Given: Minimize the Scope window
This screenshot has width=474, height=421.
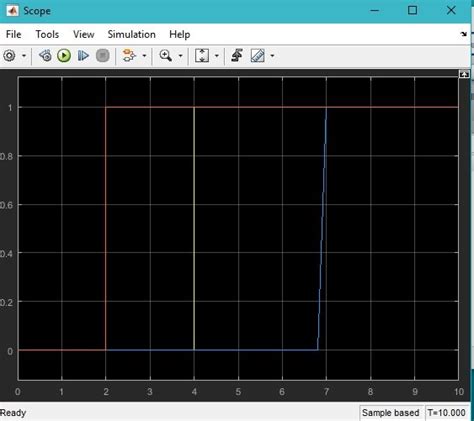Looking at the screenshot, I should point(375,11).
